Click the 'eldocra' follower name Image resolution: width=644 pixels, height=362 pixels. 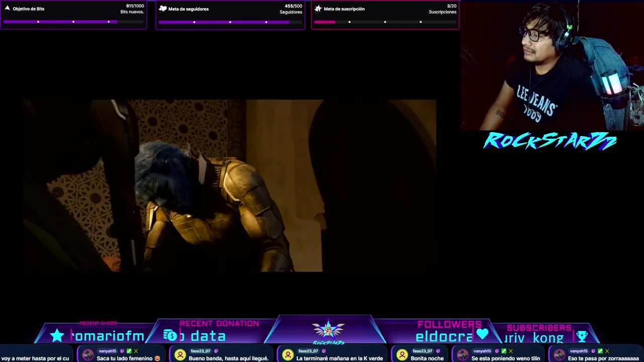tap(444, 337)
